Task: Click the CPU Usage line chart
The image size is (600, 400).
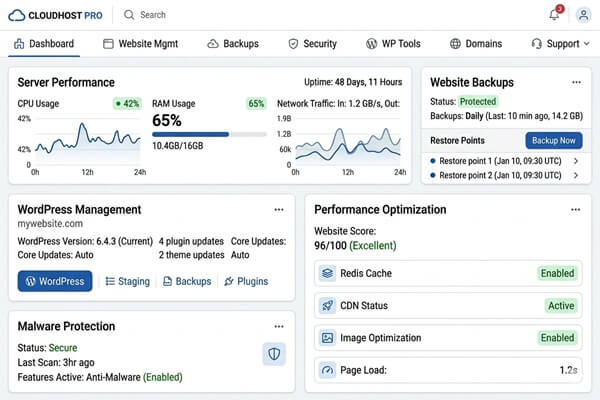Action: point(88,140)
